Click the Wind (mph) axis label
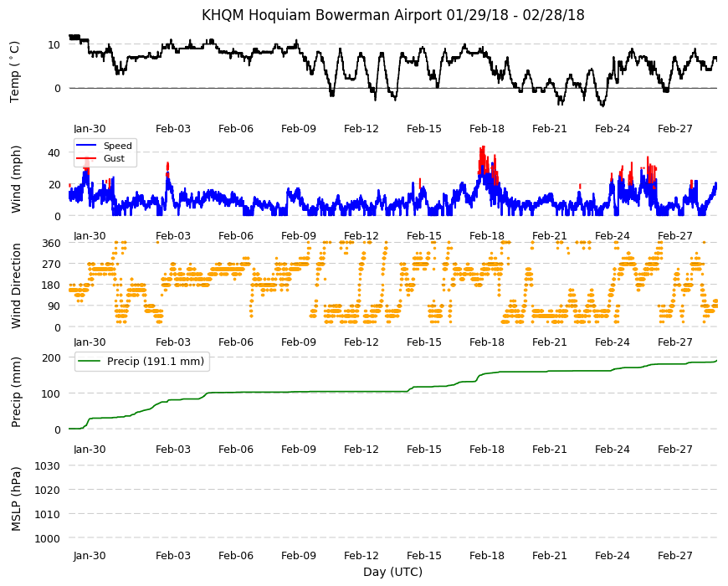728x586 pixels. (16, 179)
